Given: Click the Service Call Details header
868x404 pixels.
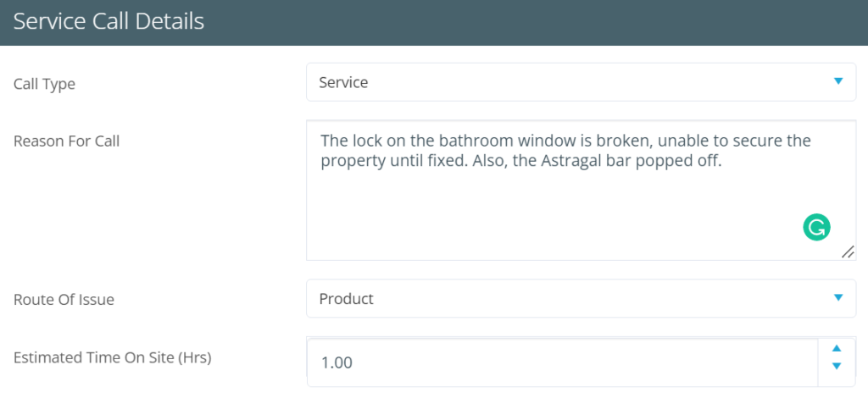Looking at the screenshot, I should click(x=109, y=21).
